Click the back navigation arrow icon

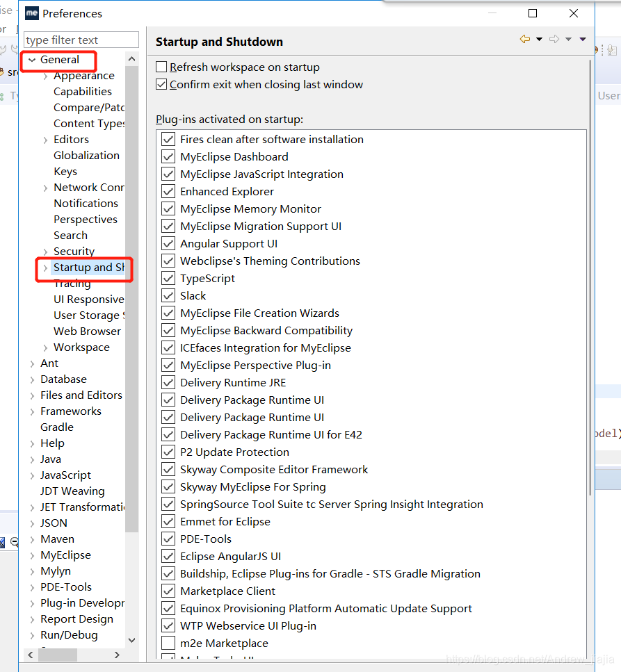coord(524,39)
